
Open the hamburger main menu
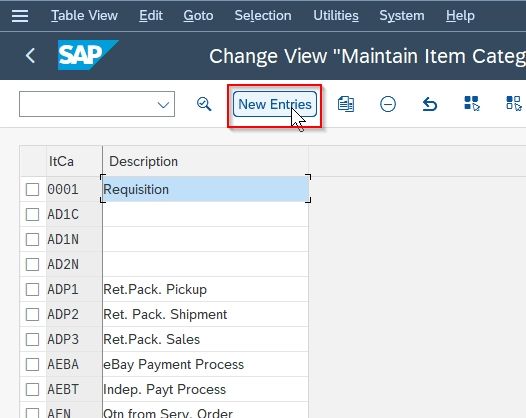(x=20, y=16)
